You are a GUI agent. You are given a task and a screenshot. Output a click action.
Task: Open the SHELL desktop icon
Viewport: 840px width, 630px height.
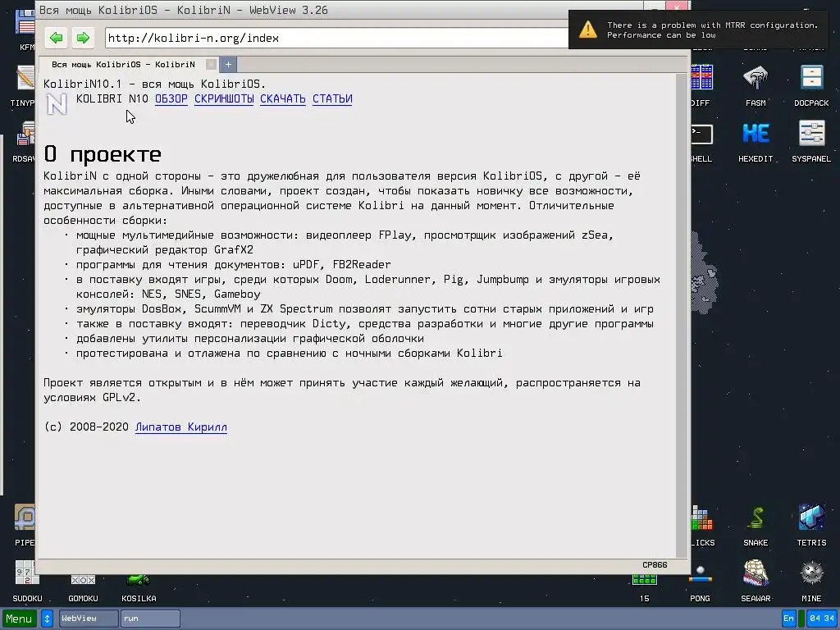(701, 141)
